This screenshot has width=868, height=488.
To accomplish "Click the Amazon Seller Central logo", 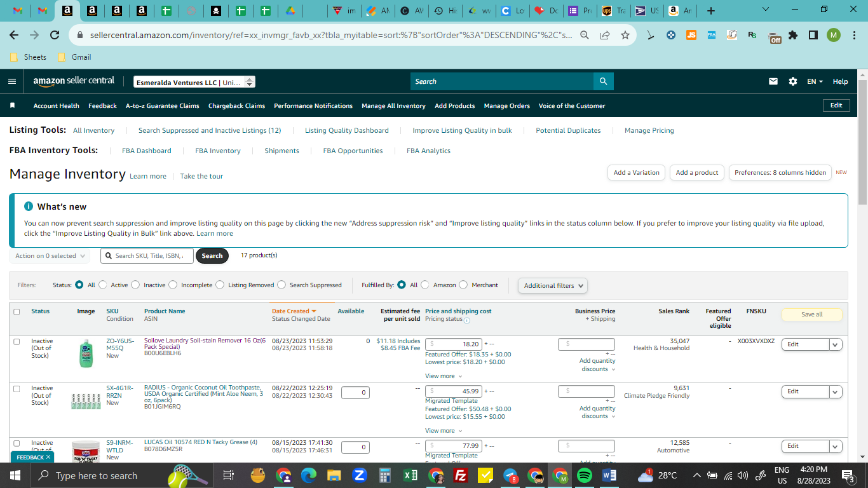I will tap(74, 81).
